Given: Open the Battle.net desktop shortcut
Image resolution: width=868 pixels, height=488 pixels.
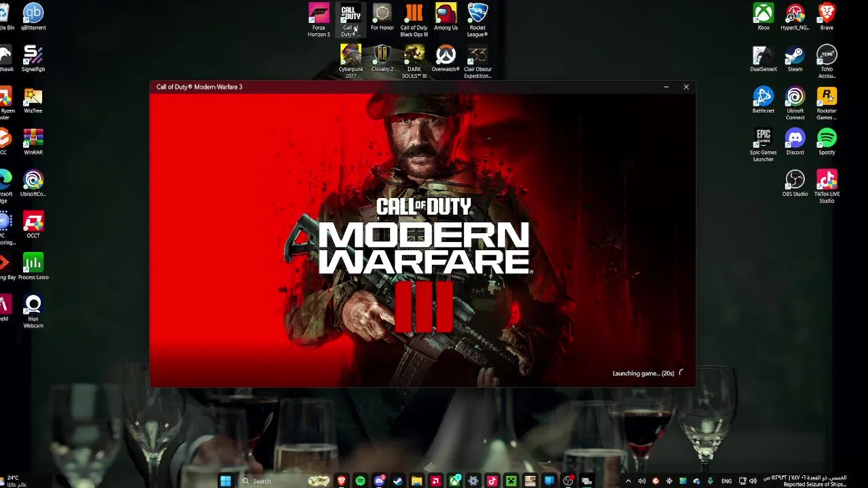Looking at the screenshot, I should click(764, 100).
